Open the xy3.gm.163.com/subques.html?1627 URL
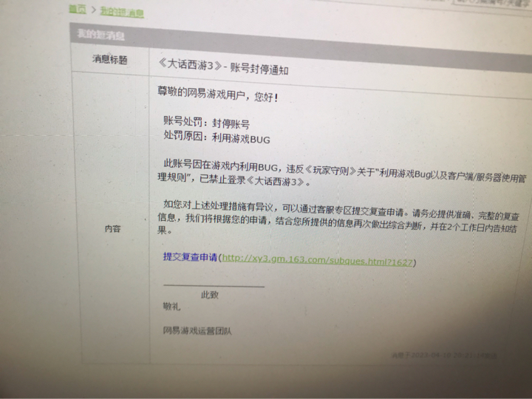This screenshot has height=399, width=532. click(317, 260)
